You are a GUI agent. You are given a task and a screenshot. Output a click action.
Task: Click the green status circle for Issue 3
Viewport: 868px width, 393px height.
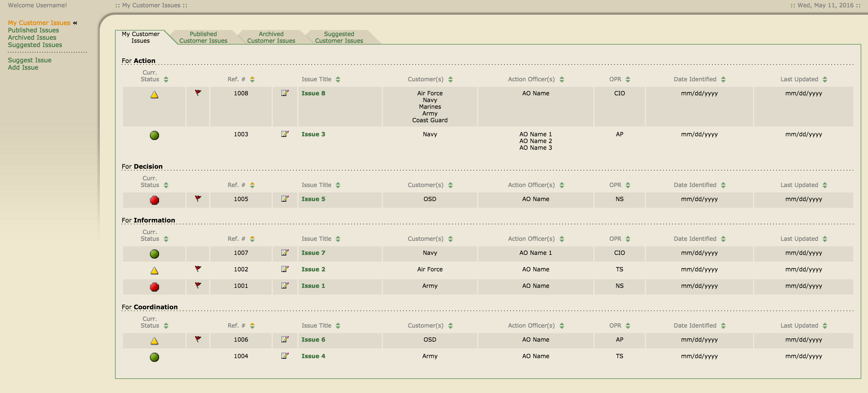(154, 135)
